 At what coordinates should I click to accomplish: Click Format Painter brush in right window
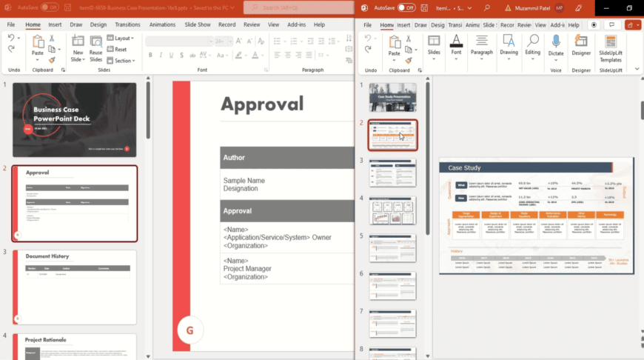(408, 59)
